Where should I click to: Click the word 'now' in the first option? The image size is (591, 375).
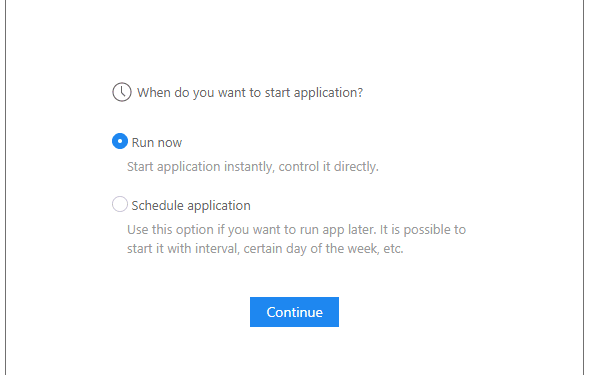coord(170,143)
